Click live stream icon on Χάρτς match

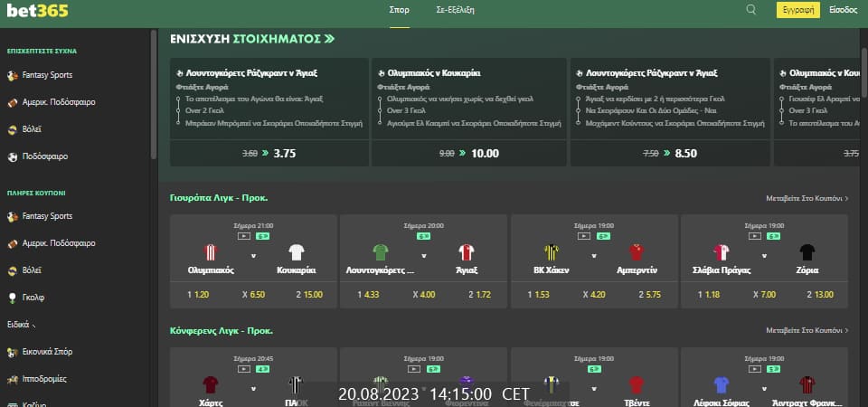(244, 369)
